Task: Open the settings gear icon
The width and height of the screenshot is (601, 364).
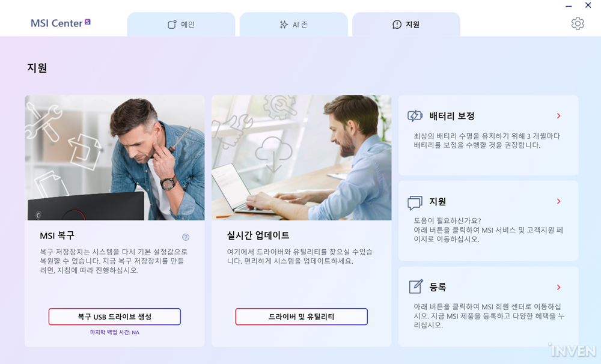Action: (577, 24)
